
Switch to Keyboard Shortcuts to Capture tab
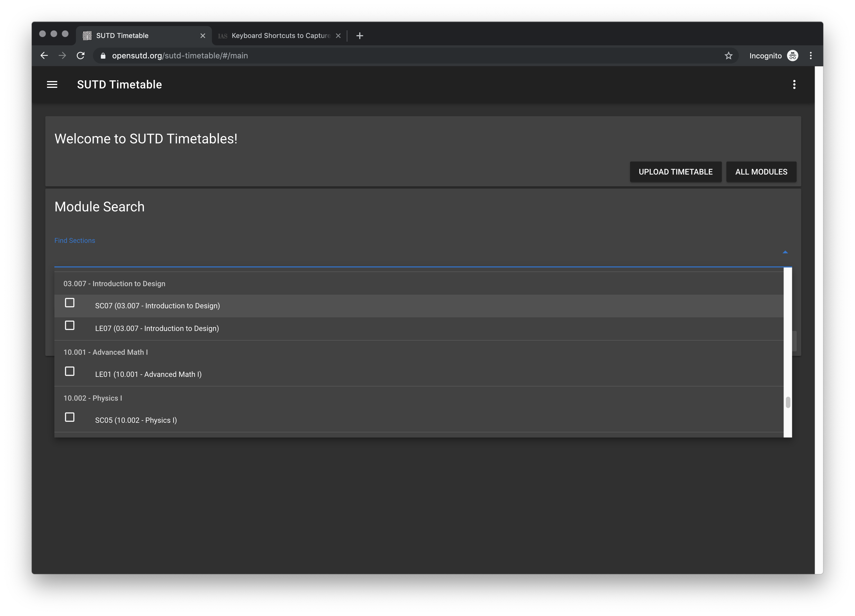point(280,36)
